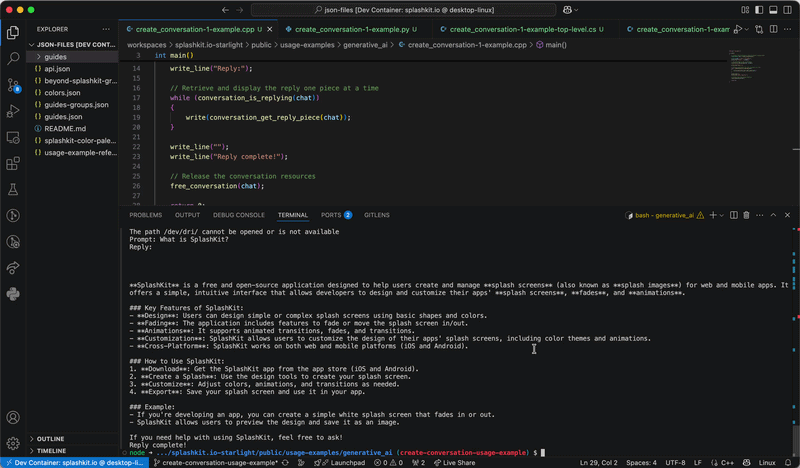Viewport: 800px width, 468px height.
Task: Run the current C++ file
Action: coord(737,30)
